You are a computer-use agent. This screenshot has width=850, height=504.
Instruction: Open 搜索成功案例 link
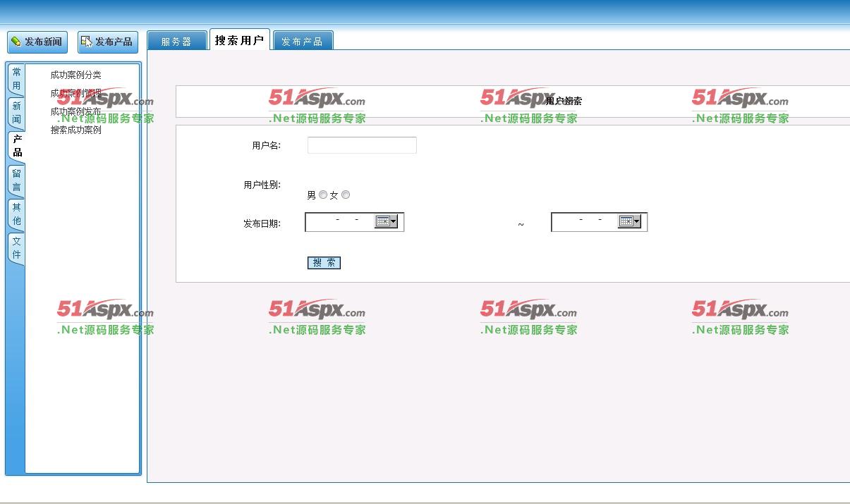[75, 130]
